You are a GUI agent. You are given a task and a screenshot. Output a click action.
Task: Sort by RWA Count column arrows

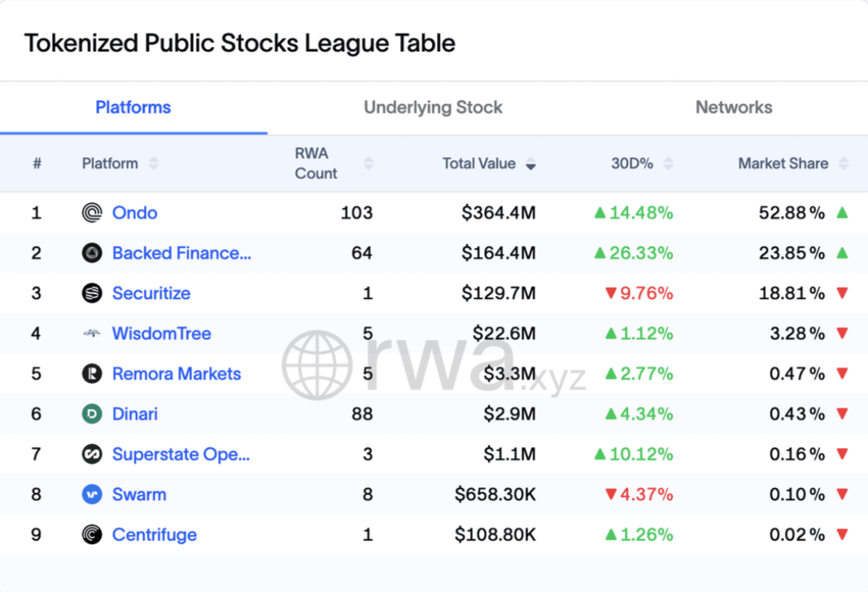pos(369,164)
